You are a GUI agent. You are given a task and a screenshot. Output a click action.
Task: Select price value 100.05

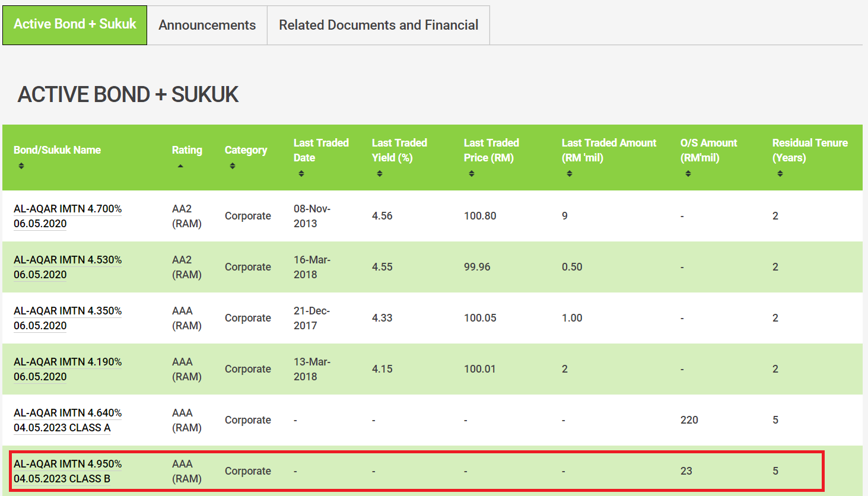[x=480, y=318]
